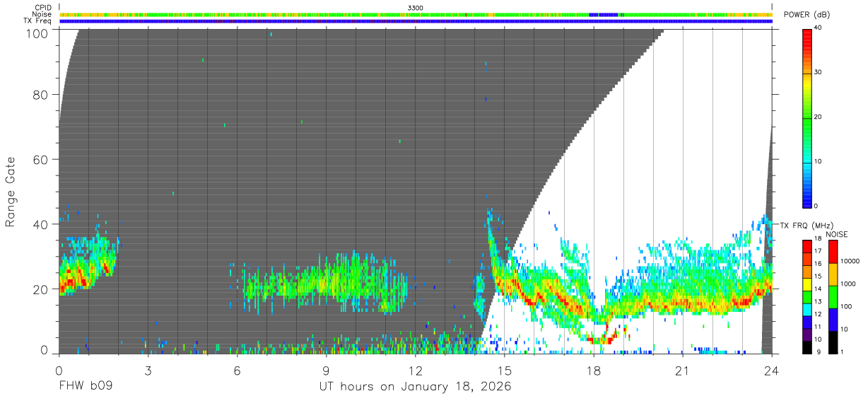868x401 pixels.
Task: Click the 80 tick on Range Gate axis
Action: 40,95
